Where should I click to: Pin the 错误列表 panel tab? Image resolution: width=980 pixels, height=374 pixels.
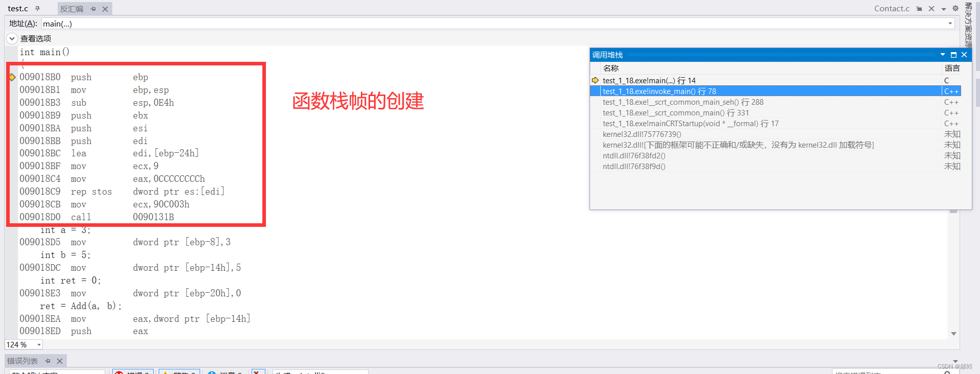pyautogui.click(x=47, y=361)
